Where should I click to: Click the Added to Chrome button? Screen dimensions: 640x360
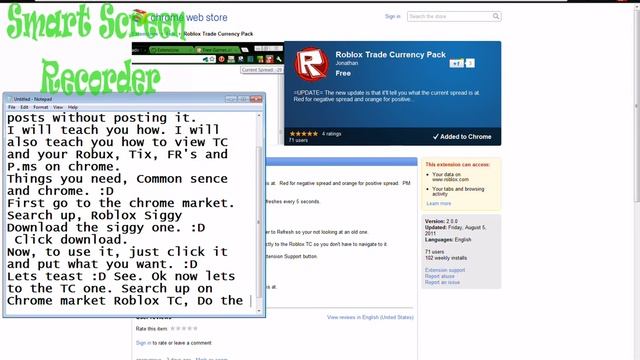(x=462, y=137)
